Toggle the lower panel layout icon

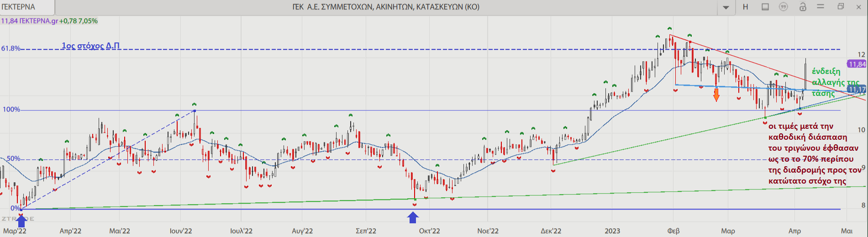(x=765, y=7)
